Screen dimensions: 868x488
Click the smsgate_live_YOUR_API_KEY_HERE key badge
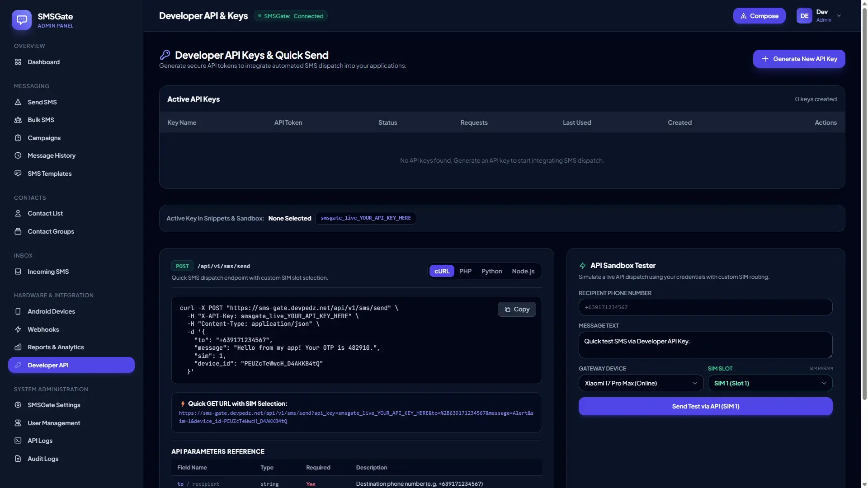(365, 218)
